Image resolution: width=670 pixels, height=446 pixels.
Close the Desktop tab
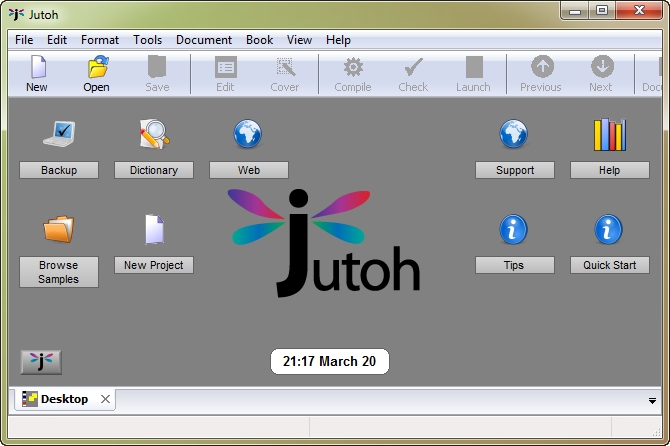coord(105,399)
